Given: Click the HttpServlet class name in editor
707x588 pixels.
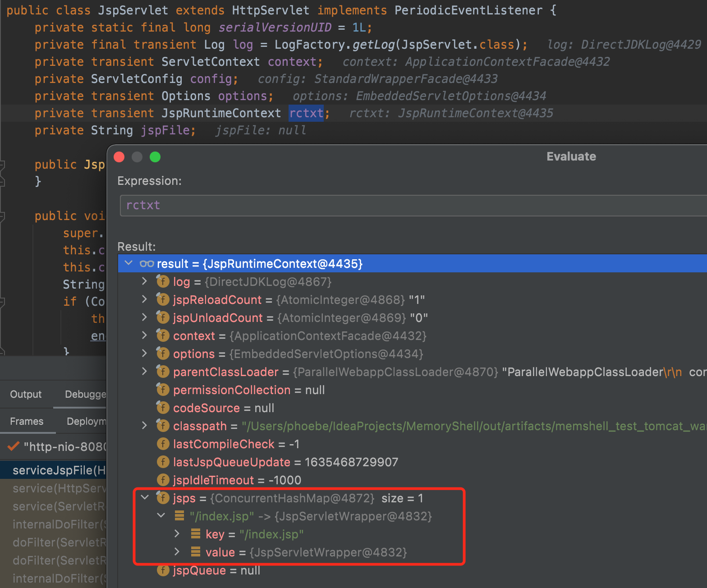Looking at the screenshot, I should click(271, 10).
